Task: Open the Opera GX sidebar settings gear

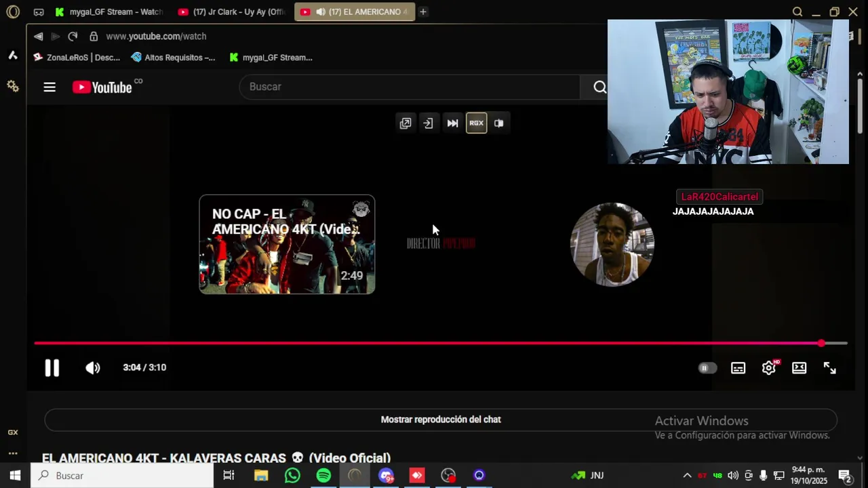Action: 13,86
